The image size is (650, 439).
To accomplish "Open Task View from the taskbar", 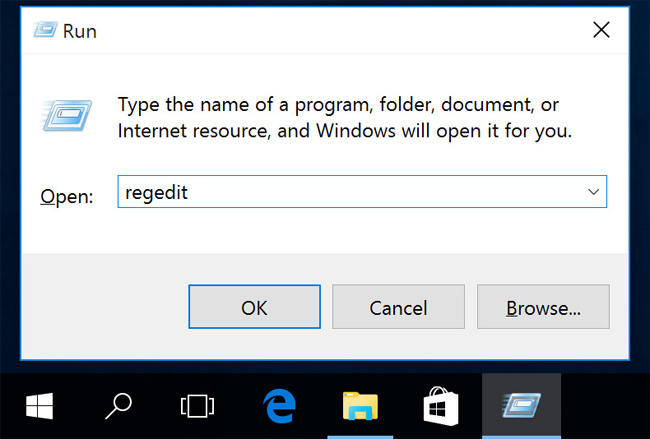I will (197, 405).
